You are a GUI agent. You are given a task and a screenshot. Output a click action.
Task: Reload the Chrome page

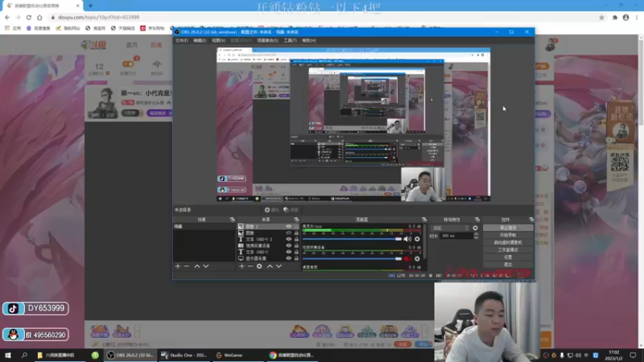pos(29,17)
